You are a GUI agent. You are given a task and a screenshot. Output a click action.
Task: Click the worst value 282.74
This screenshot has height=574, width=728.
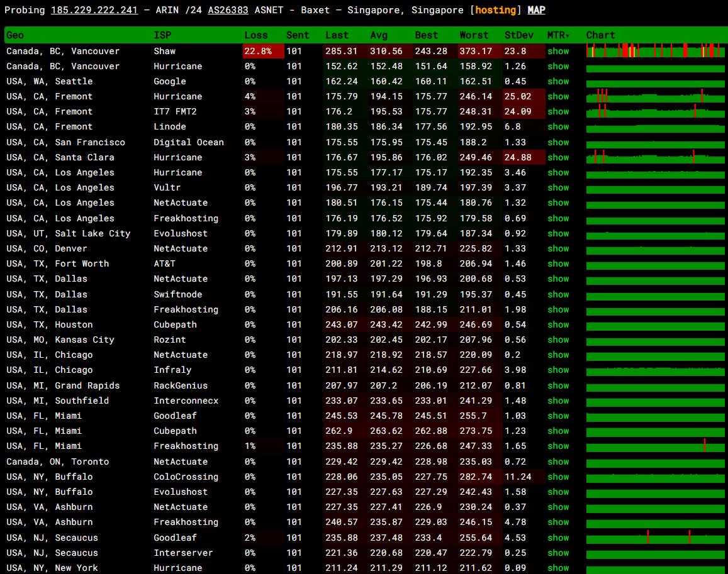coord(476,477)
